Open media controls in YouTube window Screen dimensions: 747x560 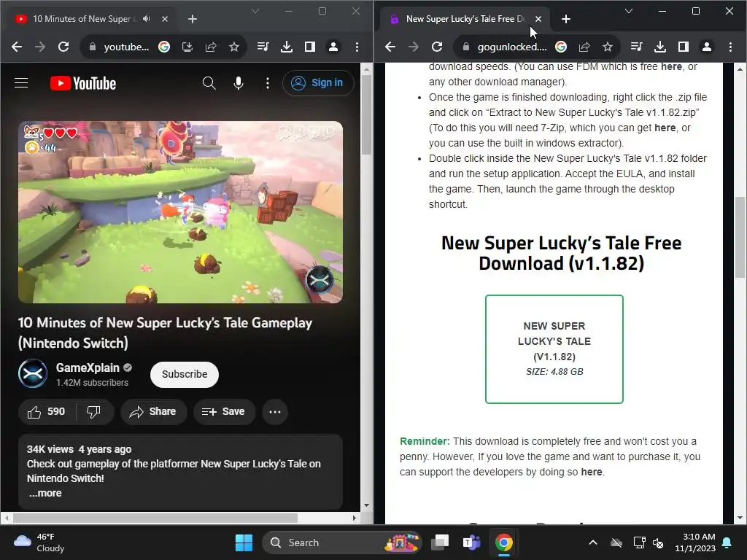pos(263,47)
